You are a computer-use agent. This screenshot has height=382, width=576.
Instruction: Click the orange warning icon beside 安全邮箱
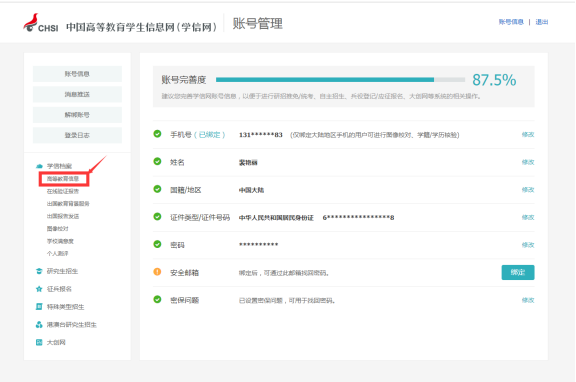(x=157, y=272)
